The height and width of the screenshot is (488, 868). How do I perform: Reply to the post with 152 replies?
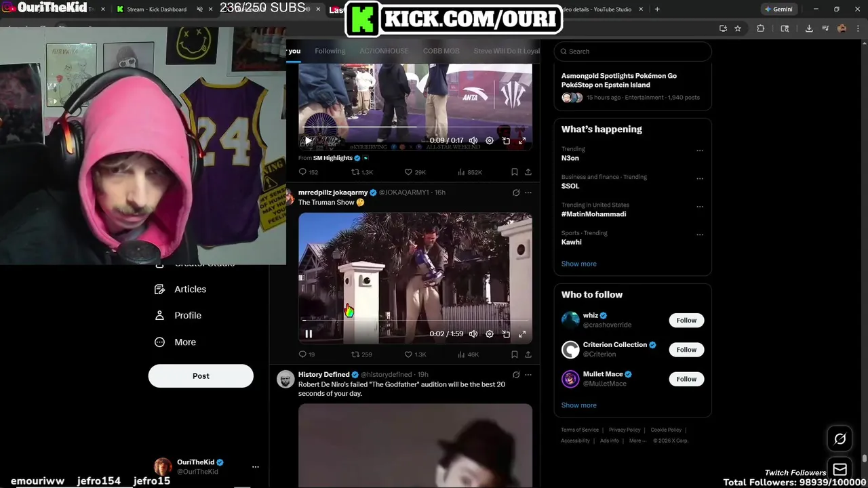(309, 172)
